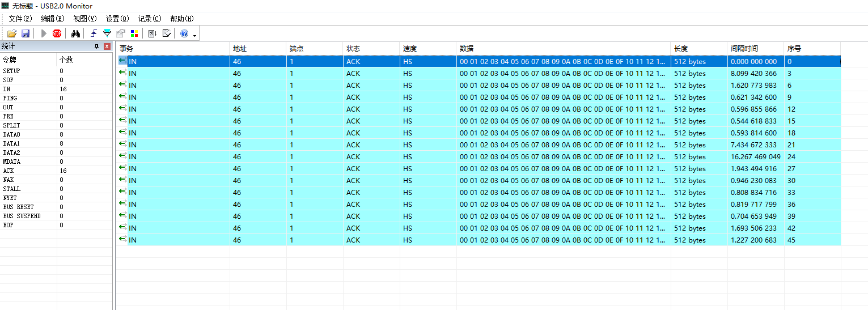Open the 视图(V) menu
This screenshot has width=868, height=310.
coord(85,19)
